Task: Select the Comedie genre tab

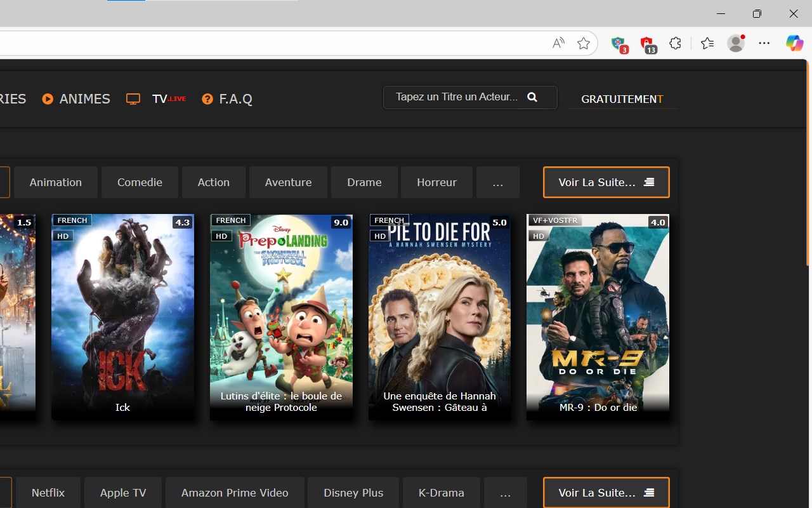Action: coord(140,182)
